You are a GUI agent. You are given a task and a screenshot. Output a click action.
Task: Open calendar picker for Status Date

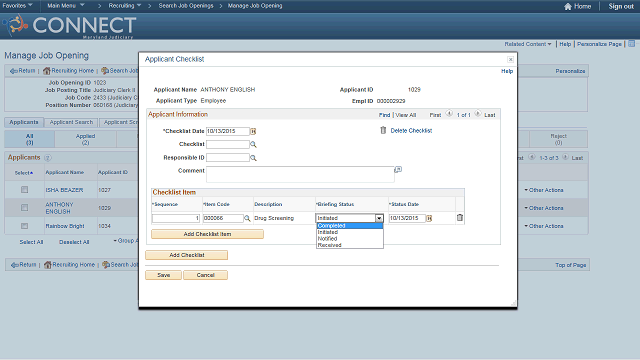pyautogui.click(x=429, y=218)
